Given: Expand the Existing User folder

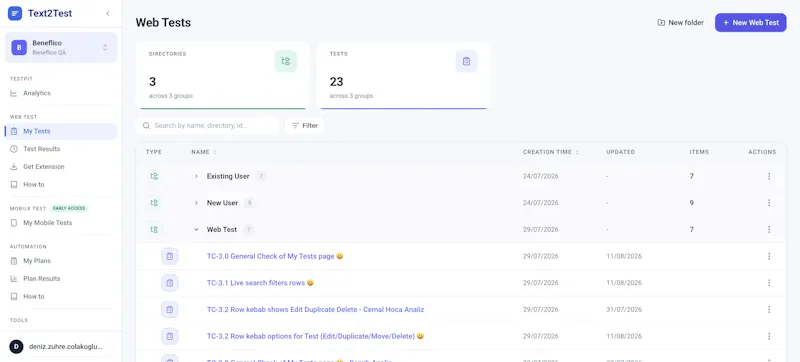Looking at the screenshot, I should (196, 176).
